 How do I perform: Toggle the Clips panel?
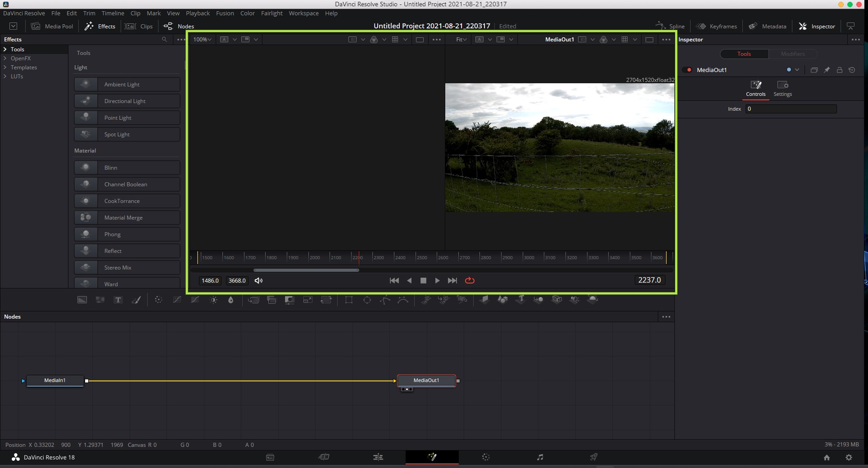pyautogui.click(x=139, y=26)
